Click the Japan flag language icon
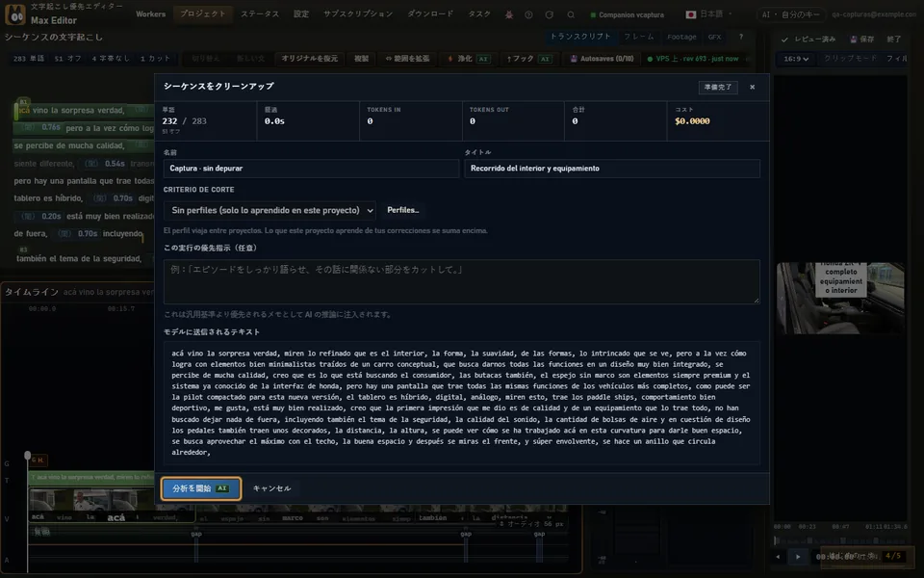Image resolution: width=924 pixels, height=578 pixels. coord(691,14)
